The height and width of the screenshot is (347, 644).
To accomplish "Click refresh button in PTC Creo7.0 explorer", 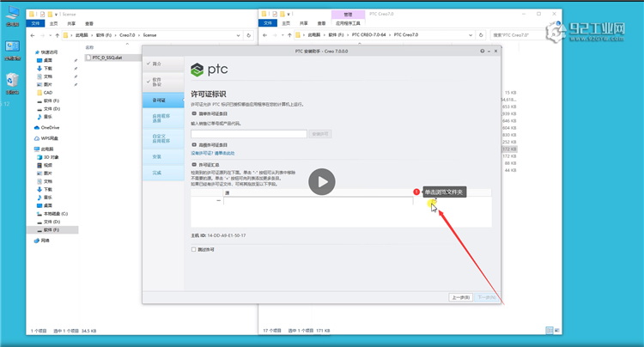I will (481, 35).
